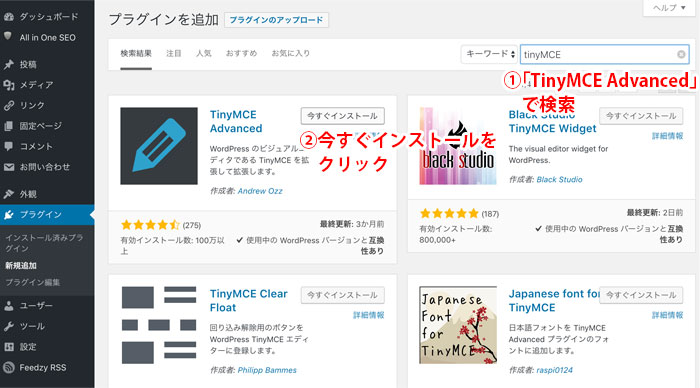Screen dimensions: 700x388
Task: Click the Dashboard gauge icon in sidebar
Action: (8, 17)
